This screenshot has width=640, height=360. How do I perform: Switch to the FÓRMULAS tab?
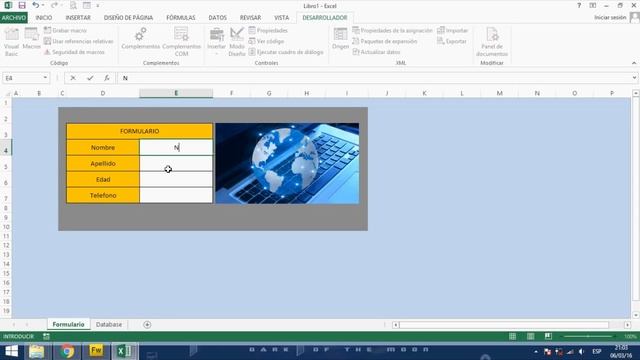pos(181,18)
